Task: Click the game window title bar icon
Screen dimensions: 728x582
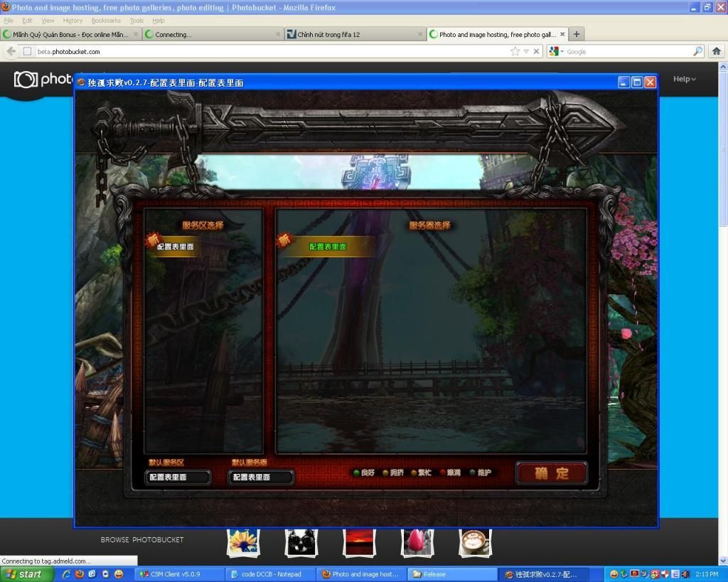Action: pyautogui.click(x=82, y=82)
